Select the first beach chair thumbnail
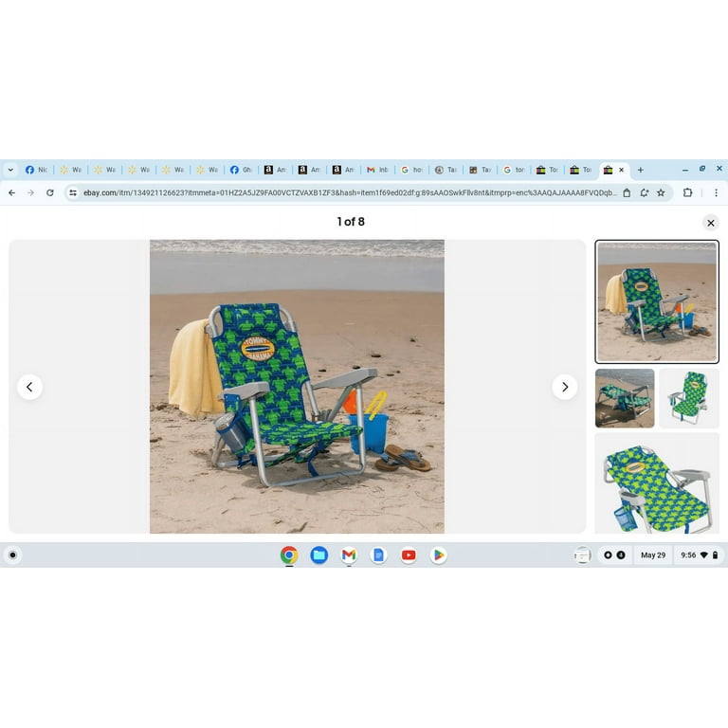This screenshot has height=728, width=728. [656, 301]
